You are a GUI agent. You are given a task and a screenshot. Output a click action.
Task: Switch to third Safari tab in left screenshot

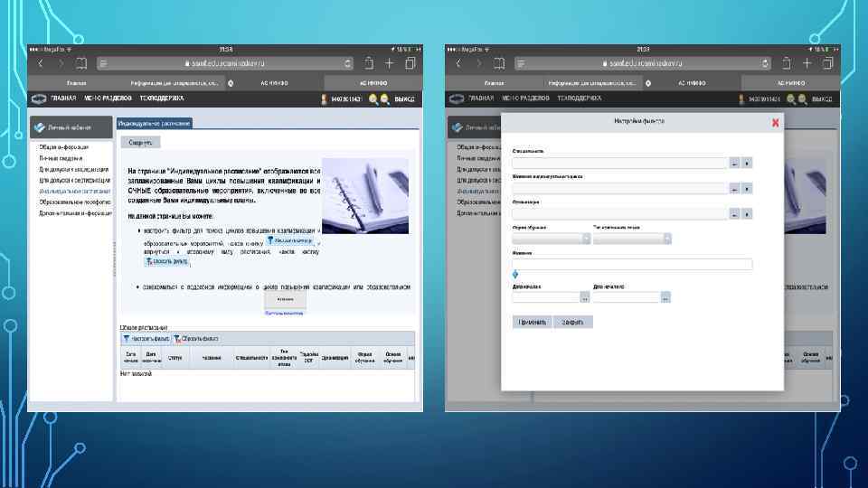pos(275,83)
